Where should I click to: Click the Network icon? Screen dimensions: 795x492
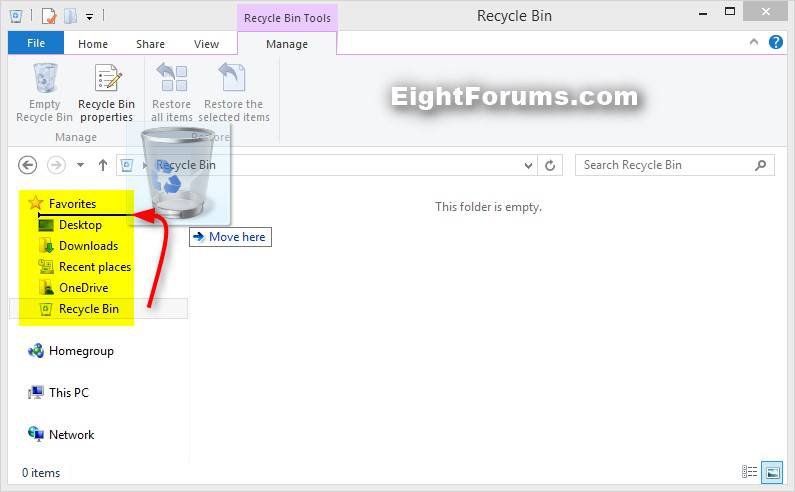tap(35, 434)
